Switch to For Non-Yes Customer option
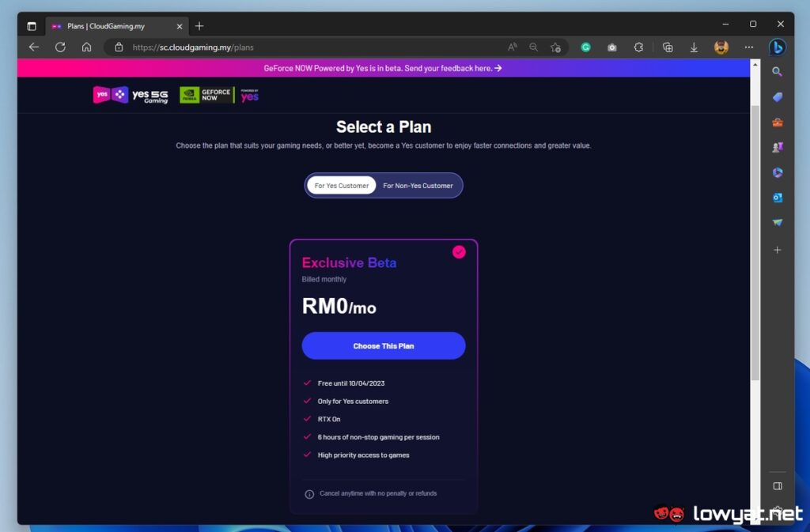The height and width of the screenshot is (532, 810). 418,185
